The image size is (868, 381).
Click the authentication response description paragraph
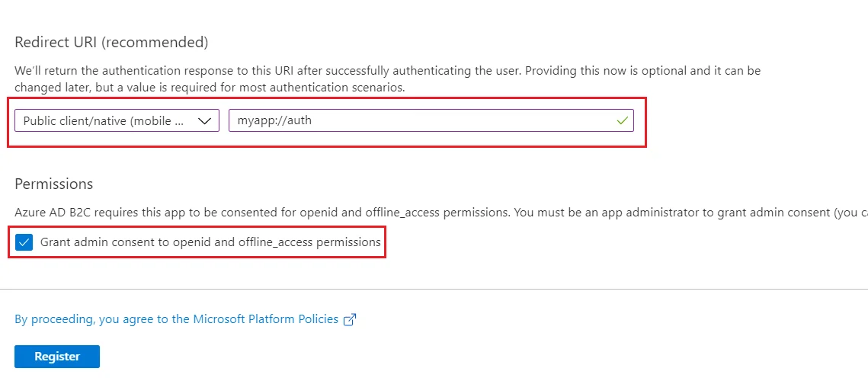[387, 79]
